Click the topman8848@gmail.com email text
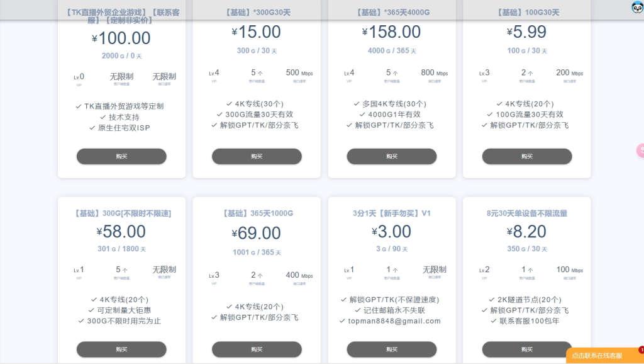This screenshot has height=364, width=644. tap(394, 321)
